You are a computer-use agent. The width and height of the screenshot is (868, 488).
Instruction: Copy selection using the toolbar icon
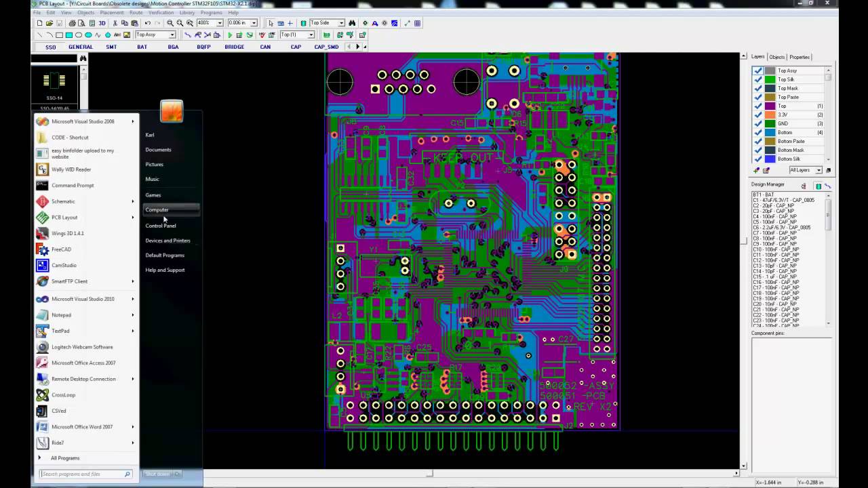pos(124,23)
